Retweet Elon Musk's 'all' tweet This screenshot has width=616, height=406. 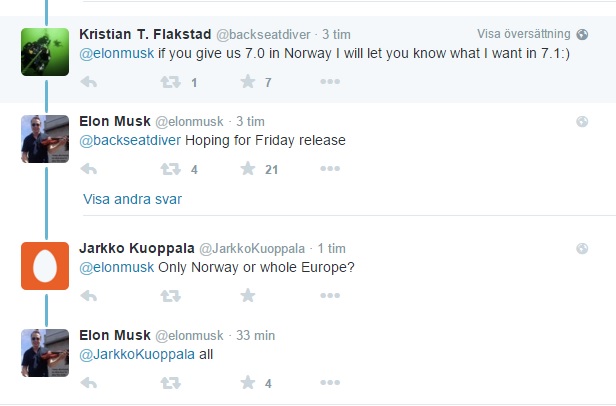coord(170,383)
